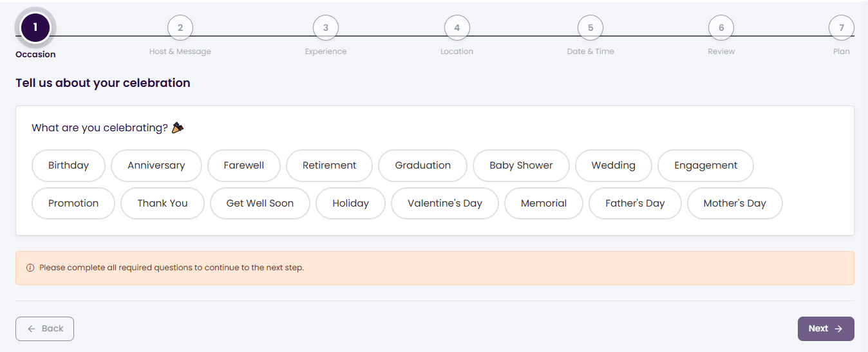Image resolution: width=868 pixels, height=352 pixels.
Task: Jump to step 6 Review
Action: click(x=721, y=28)
